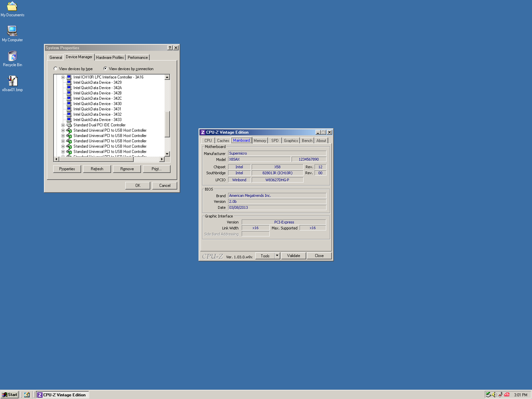Open the Recycle Bin icon
The width and height of the screenshot is (532, 399).
pos(12,56)
